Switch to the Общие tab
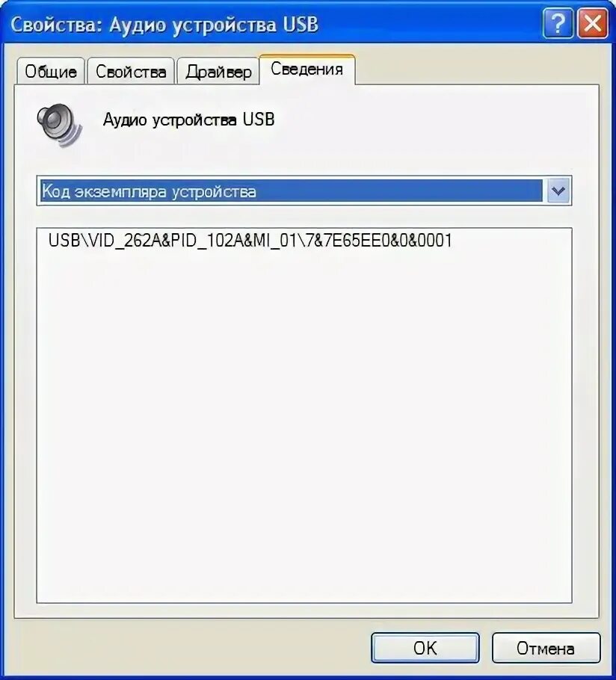616x680 pixels. pyautogui.click(x=51, y=71)
